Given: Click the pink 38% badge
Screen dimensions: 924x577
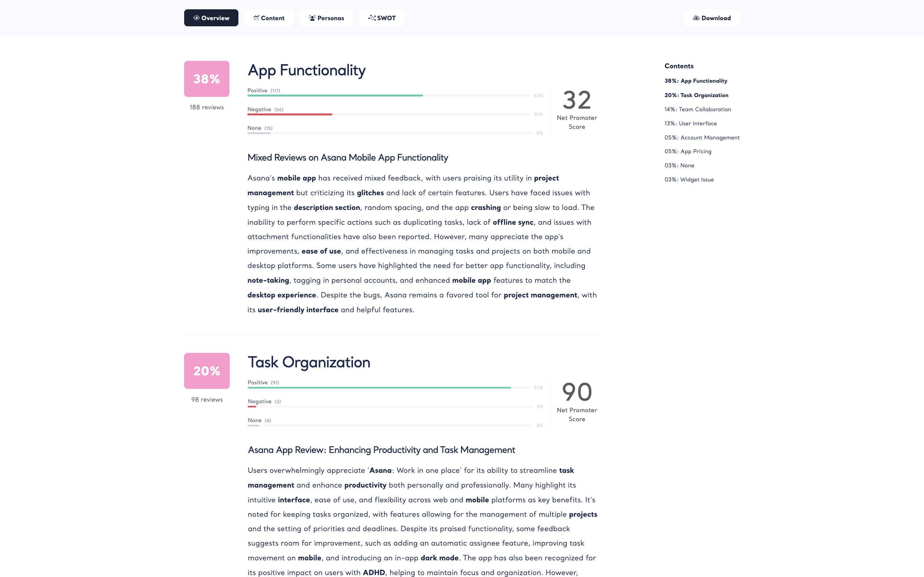Looking at the screenshot, I should click(207, 79).
